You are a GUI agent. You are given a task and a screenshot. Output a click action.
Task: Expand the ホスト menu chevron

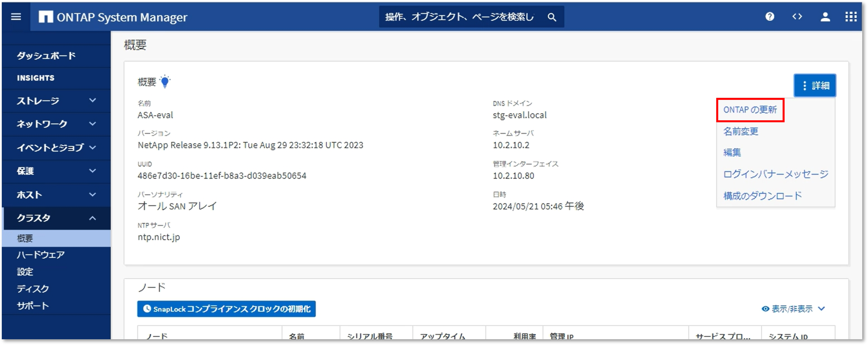click(92, 194)
